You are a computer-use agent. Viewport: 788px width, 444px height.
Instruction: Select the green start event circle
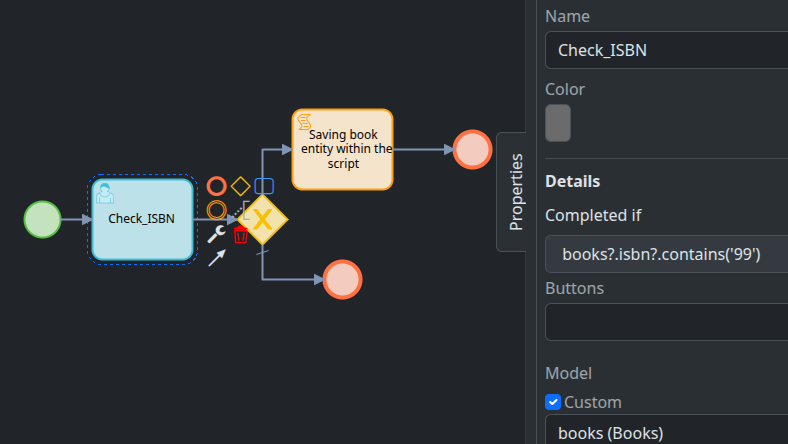point(42,220)
